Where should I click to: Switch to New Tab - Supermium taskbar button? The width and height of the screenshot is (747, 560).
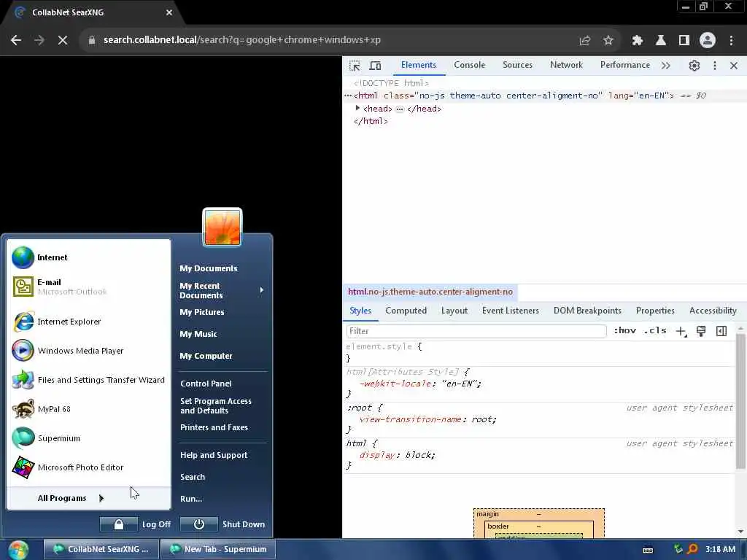[217, 549]
